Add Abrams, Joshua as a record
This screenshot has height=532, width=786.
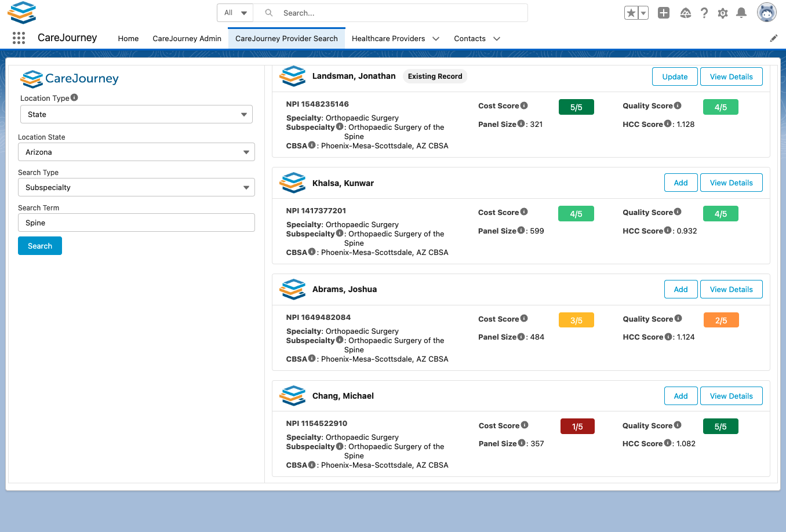pyautogui.click(x=681, y=289)
